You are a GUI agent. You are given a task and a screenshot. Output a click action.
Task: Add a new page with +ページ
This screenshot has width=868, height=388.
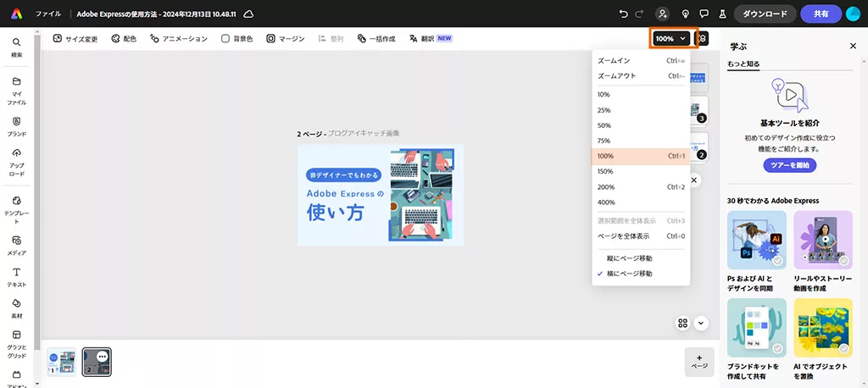click(699, 362)
